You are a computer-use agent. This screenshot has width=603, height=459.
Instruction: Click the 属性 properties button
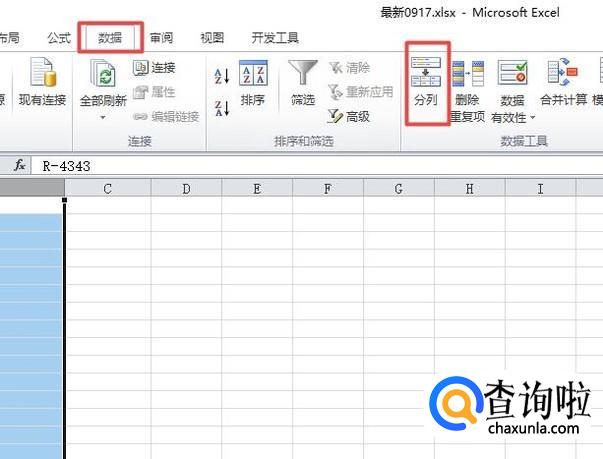click(154, 92)
